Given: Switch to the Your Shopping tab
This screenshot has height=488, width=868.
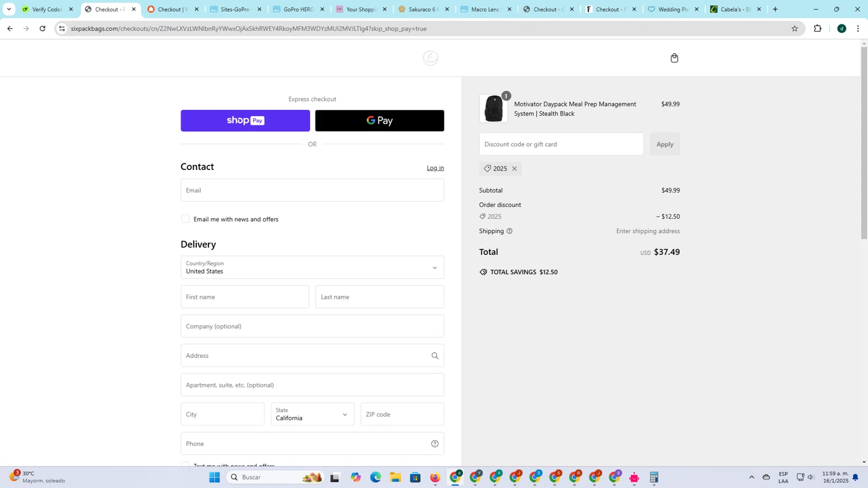Looking at the screenshot, I should tap(361, 9).
